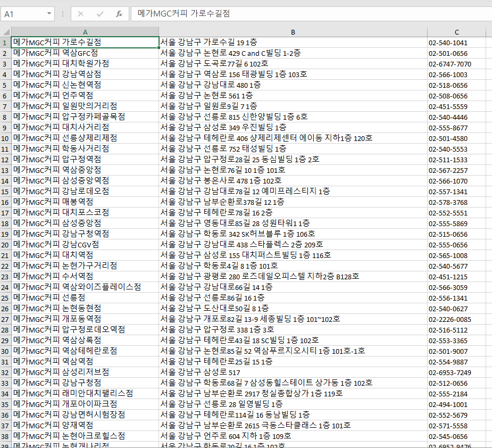Select cell 메가MGC커피 언주역점

[x=85, y=96]
